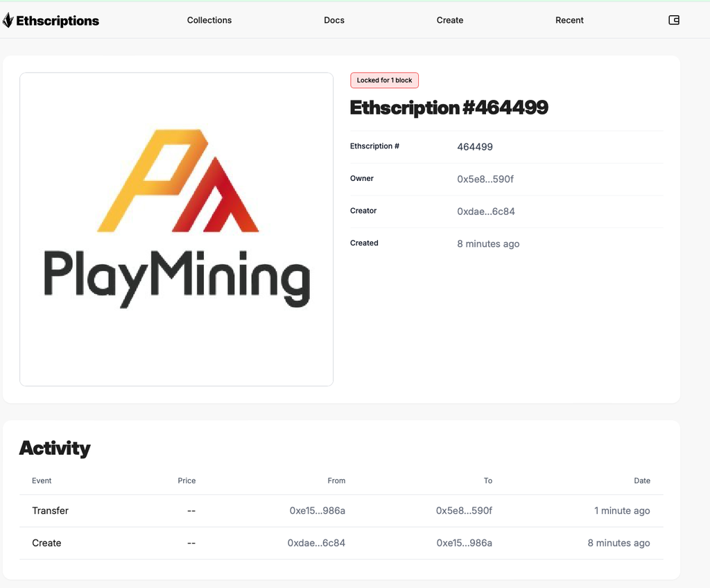710x588 pixels.
Task: Open creator address 0xdae...6c84 in details
Action: [x=486, y=211]
